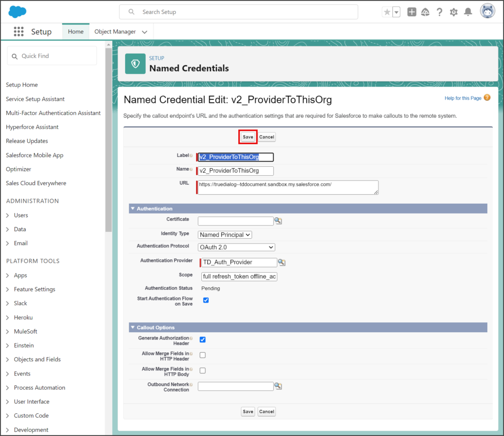
Task: Open Hyperforce Assistant in sidebar
Action: (x=32, y=127)
